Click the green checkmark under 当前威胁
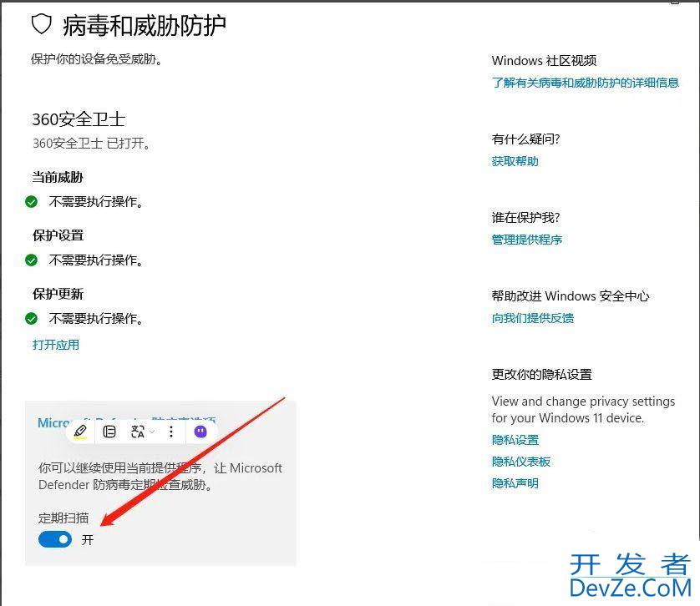The height and width of the screenshot is (606, 700). click(31, 202)
